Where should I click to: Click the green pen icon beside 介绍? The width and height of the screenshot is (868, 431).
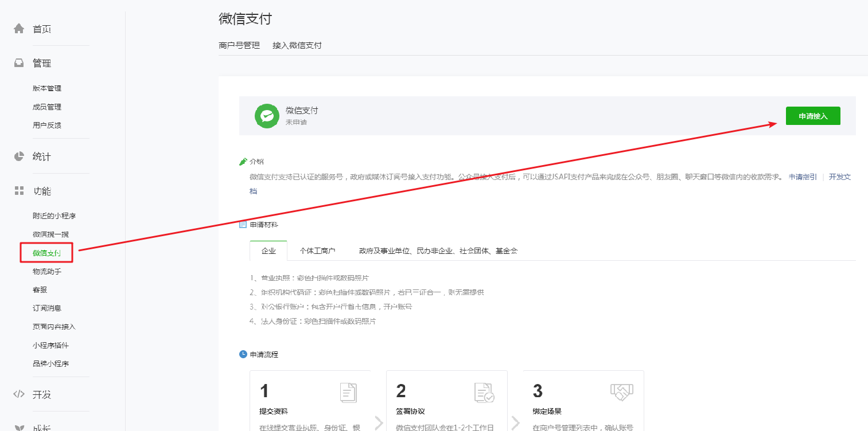tap(243, 162)
